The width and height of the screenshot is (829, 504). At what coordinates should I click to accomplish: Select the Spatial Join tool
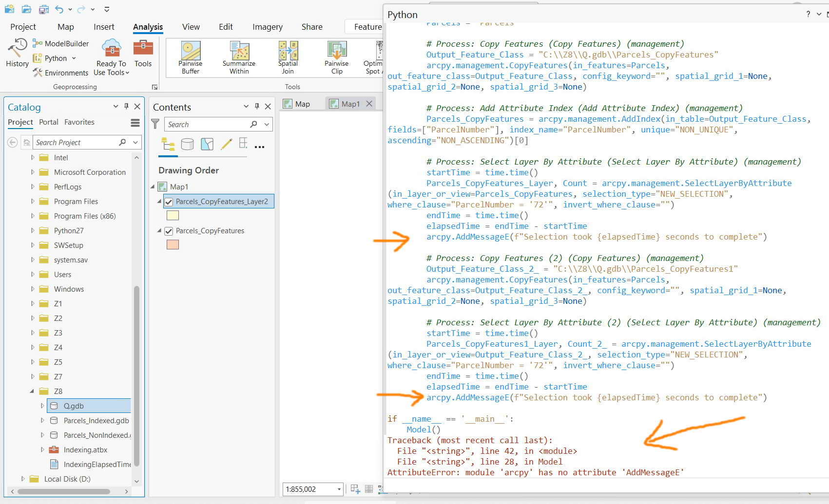point(288,56)
